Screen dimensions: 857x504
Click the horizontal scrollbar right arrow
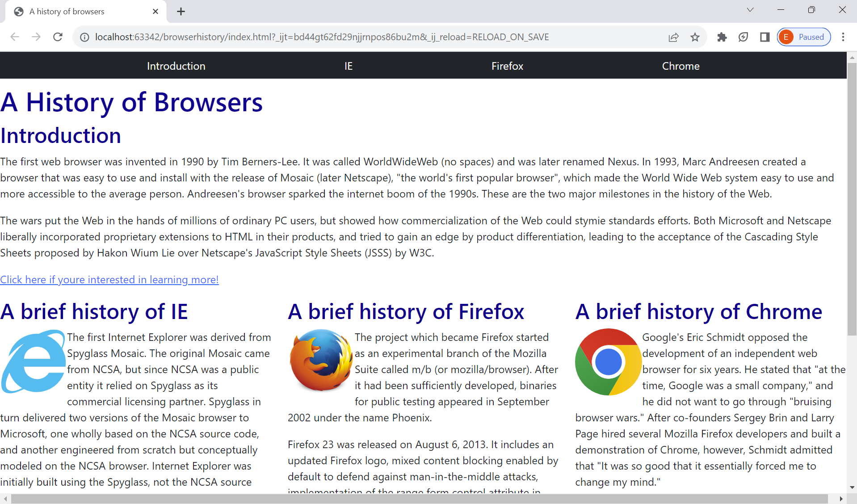(x=841, y=499)
